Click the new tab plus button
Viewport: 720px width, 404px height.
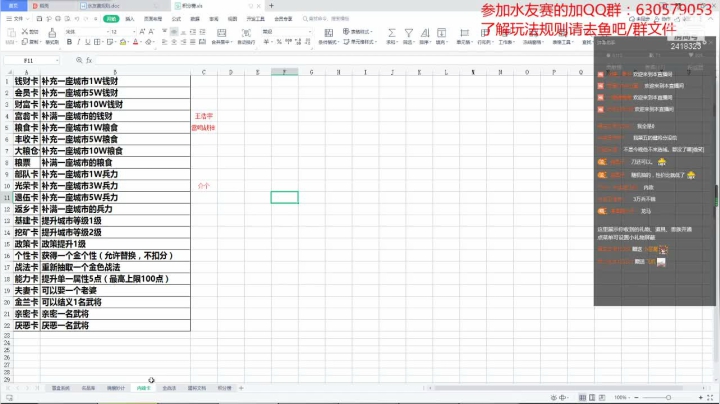[x=271, y=6]
